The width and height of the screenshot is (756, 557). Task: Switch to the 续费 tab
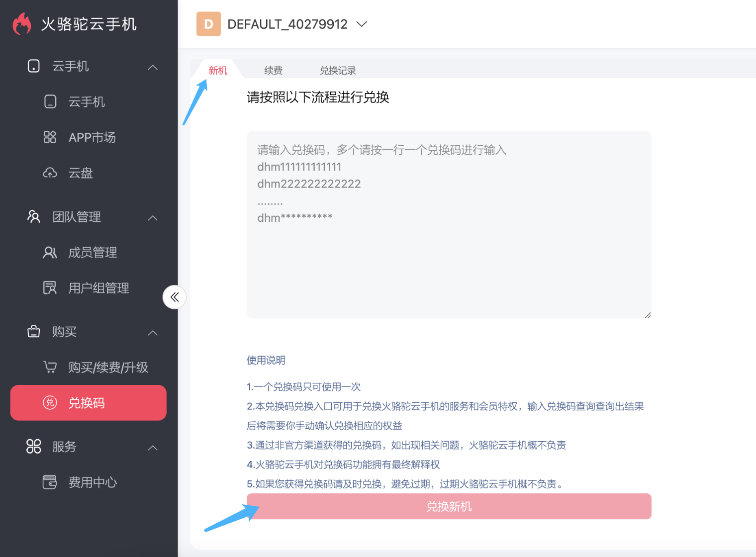click(273, 70)
